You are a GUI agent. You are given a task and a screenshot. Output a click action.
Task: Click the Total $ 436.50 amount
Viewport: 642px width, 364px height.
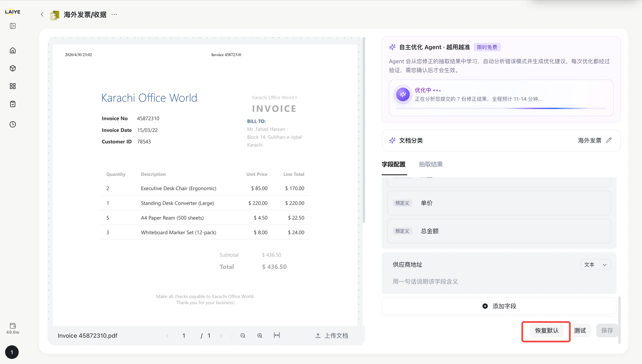click(274, 267)
